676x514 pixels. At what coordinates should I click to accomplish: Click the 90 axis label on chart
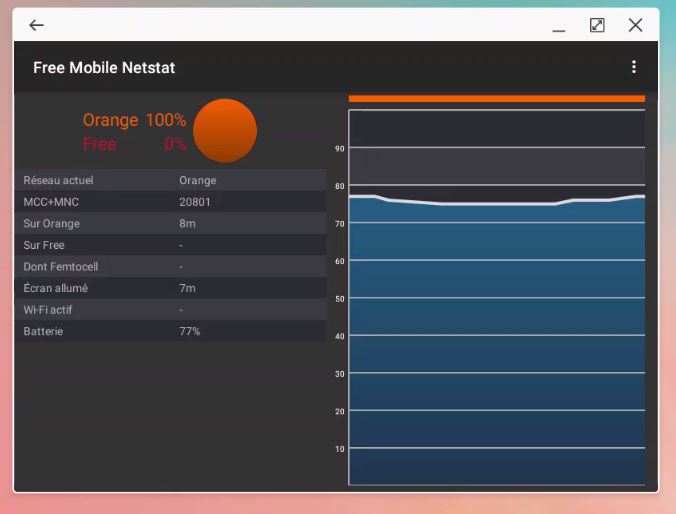[340, 149]
